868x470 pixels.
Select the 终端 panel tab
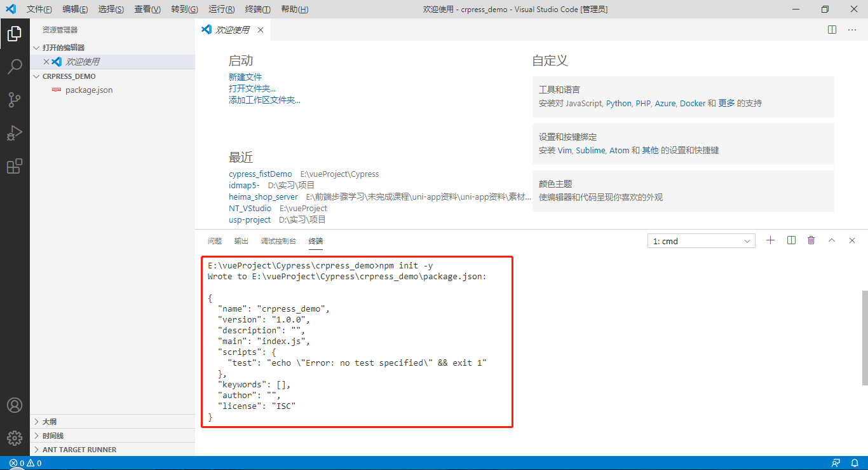(x=316, y=241)
